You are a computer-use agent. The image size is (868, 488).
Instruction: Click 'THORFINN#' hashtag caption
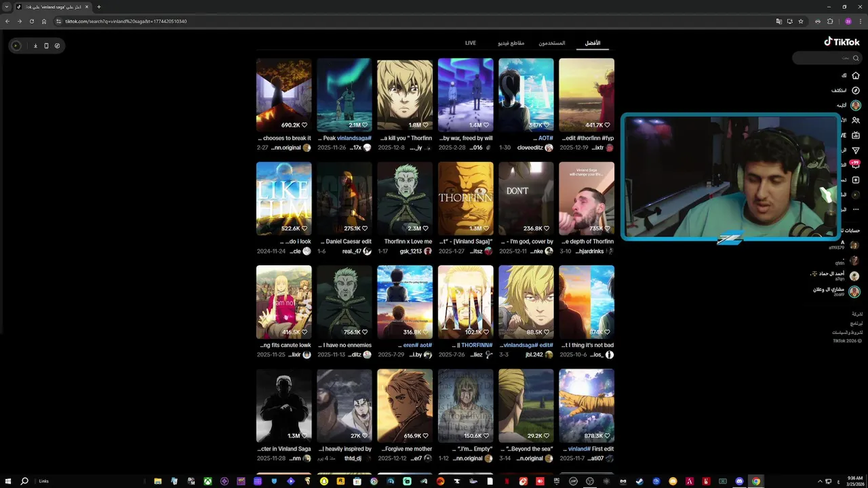[477, 346]
